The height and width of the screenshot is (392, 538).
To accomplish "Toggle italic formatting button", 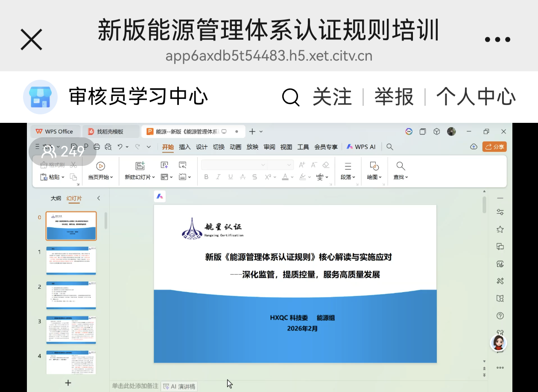I will [218, 177].
